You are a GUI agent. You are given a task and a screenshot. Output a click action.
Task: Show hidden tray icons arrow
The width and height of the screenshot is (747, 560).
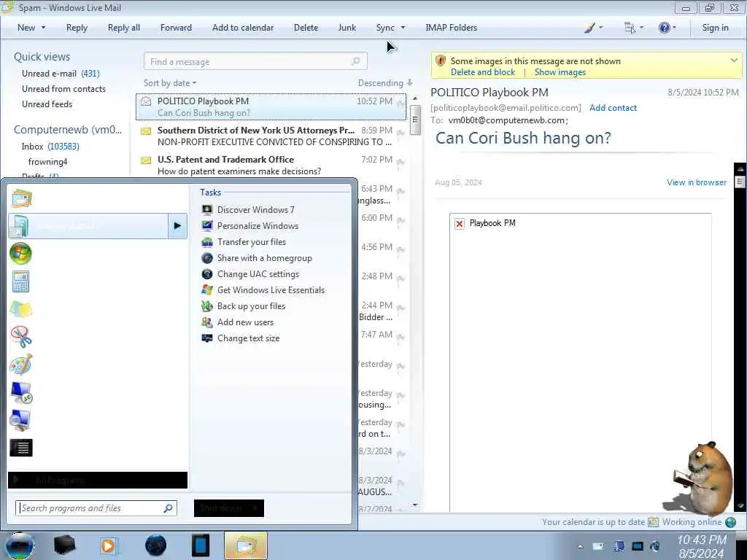click(580, 546)
